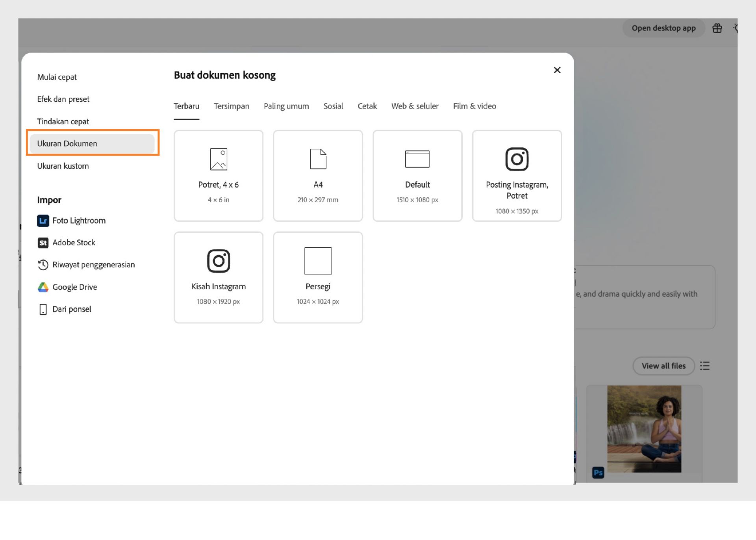Open Riwayat penggenerasian import option

[86, 265]
